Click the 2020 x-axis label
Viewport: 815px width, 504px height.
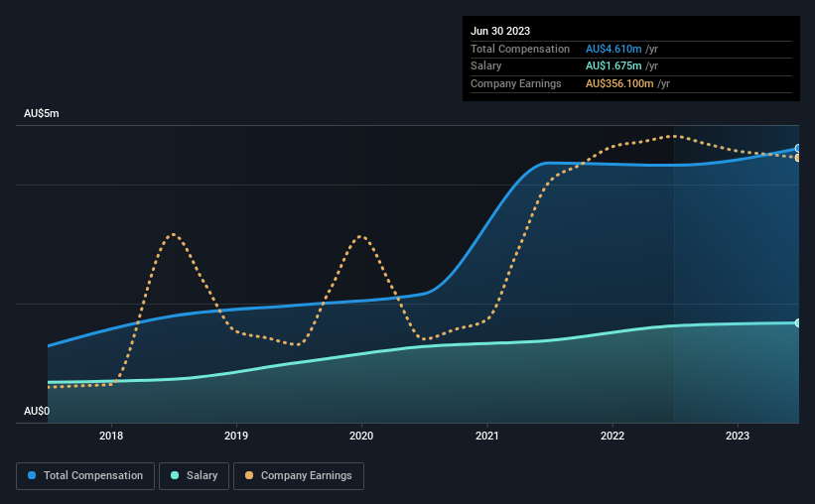[361, 436]
